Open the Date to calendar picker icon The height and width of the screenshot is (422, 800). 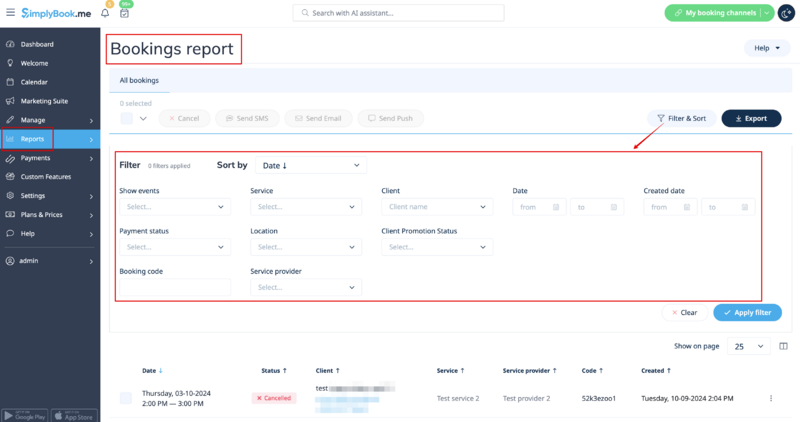(614, 207)
